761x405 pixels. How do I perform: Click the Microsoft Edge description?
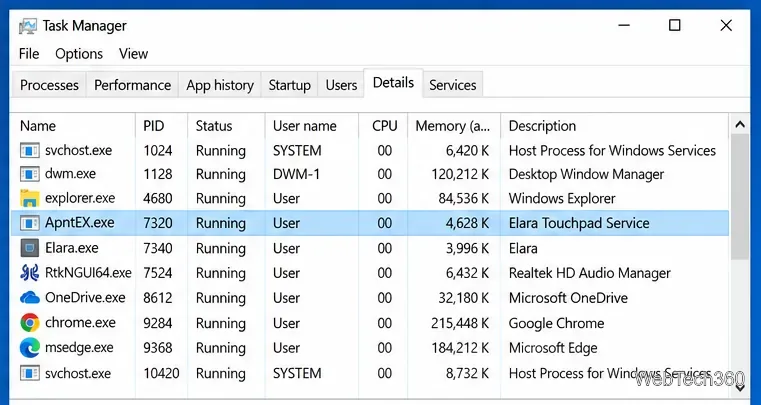pos(553,348)
